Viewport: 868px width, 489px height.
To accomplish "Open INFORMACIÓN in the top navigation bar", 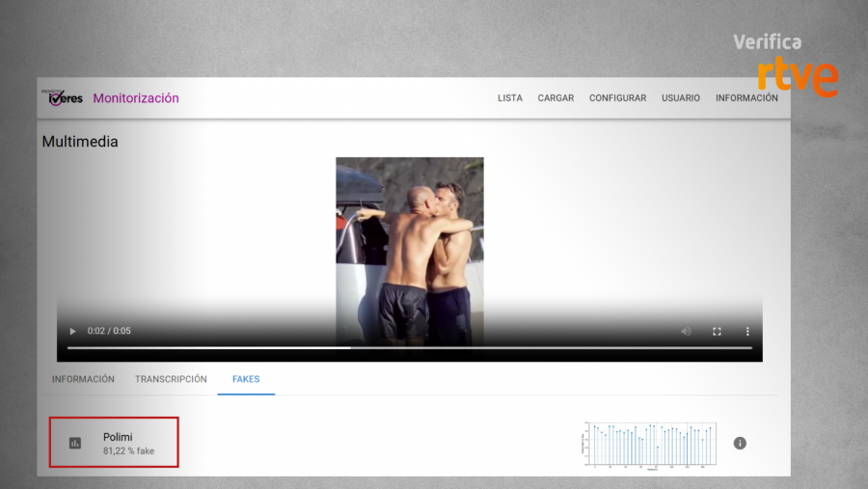I will (x=746, y=98).
